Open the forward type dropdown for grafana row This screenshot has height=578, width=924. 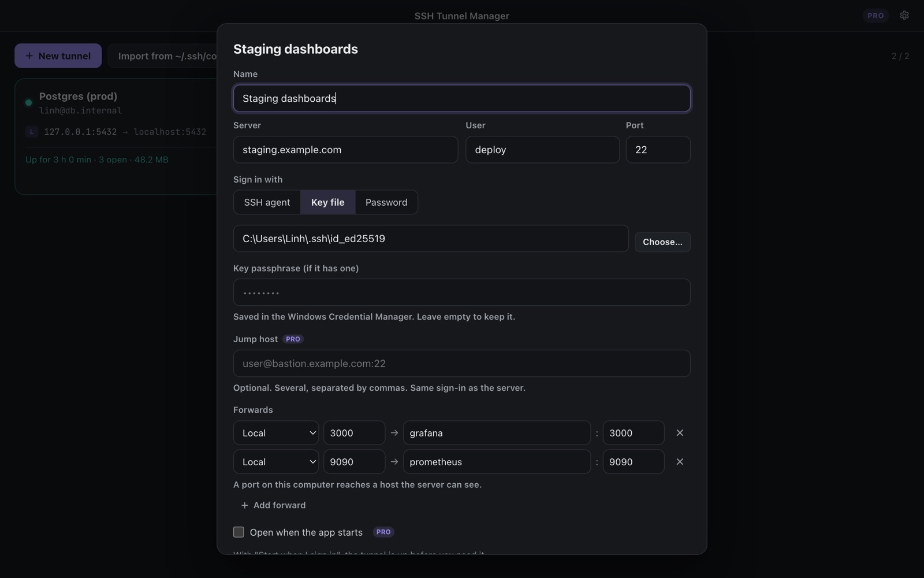[x=276, y=433]
